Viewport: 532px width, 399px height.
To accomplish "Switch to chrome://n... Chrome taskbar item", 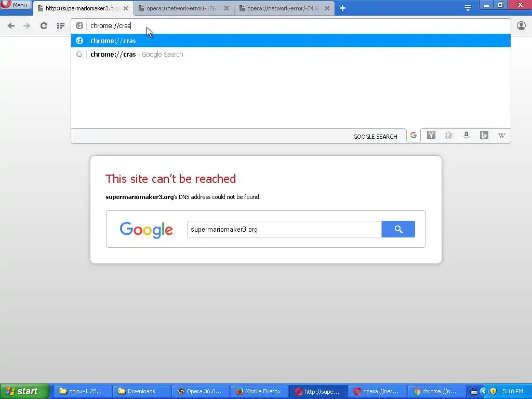I will click(436, 391).
